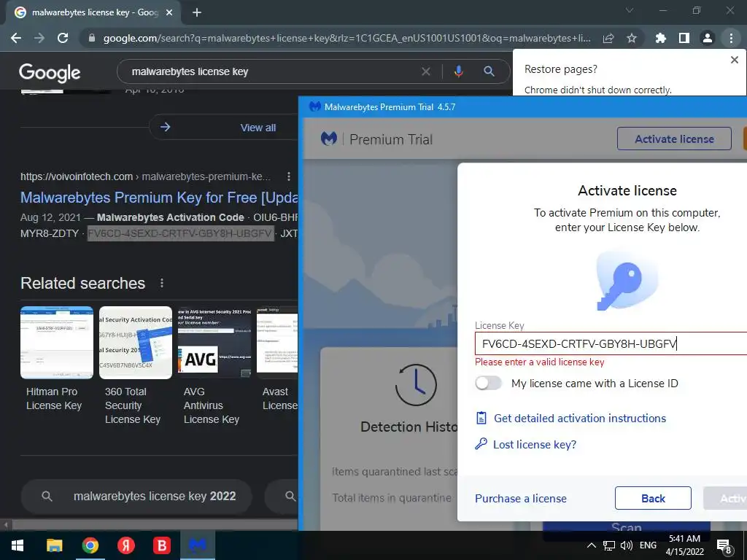747x560 pixels.
Task: Open the AVG Antivirus License Key thumbnail
Action: tap(214, 343)
